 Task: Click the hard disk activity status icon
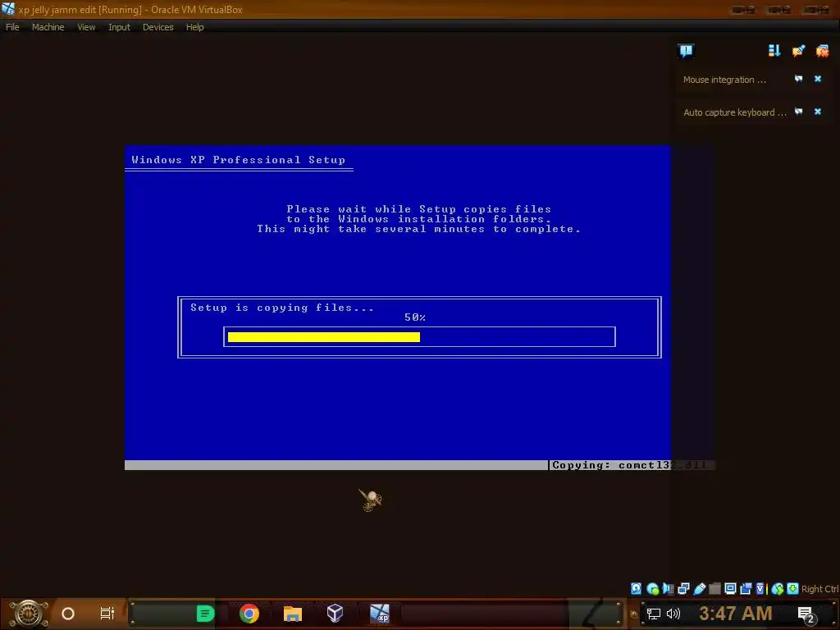coord(636,589)
